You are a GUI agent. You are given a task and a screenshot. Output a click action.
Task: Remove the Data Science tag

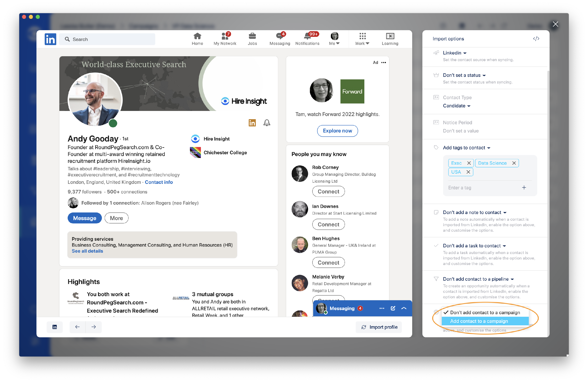(514, 163)
